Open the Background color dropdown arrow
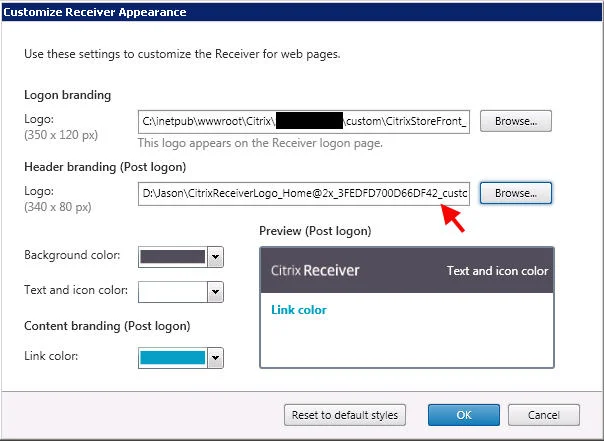This screenshot has height=441, width=604. (x=215, y=257)
